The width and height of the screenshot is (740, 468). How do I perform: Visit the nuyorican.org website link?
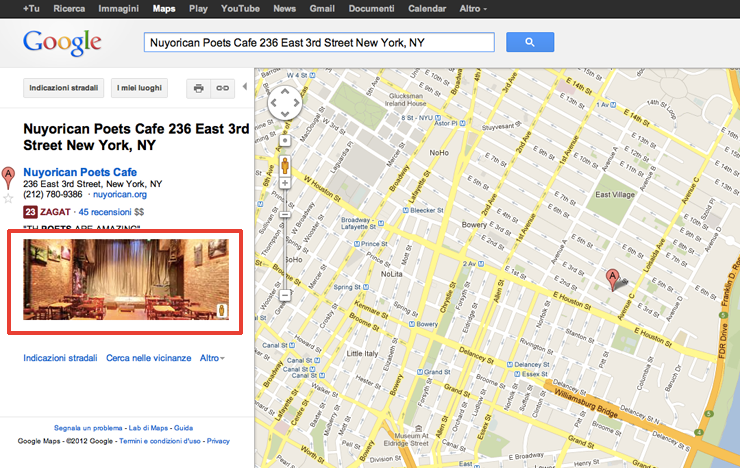[120, 194]
